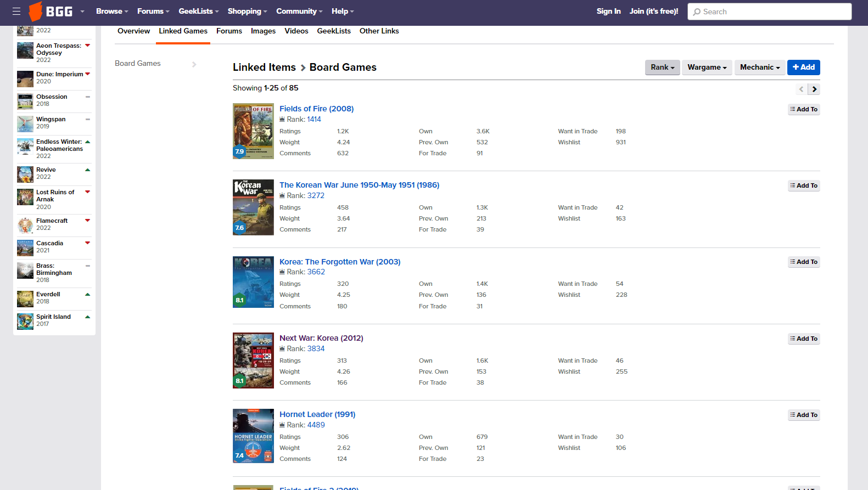Switch to the Videos tab
Viewport: 868px width, 490px height.
click(x=296, y=31)
